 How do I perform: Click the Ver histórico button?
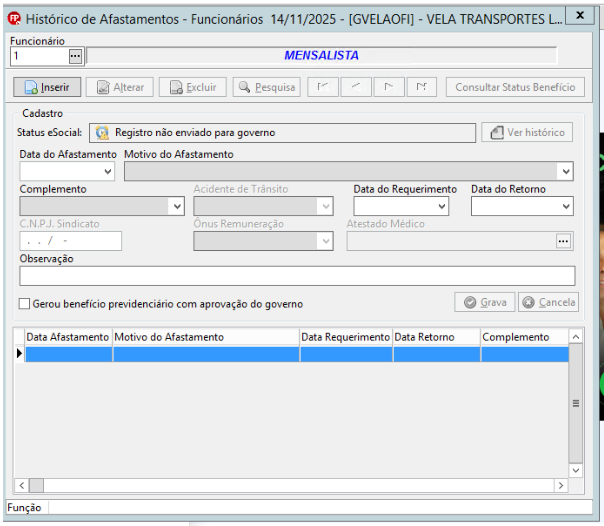pos(527,132)
